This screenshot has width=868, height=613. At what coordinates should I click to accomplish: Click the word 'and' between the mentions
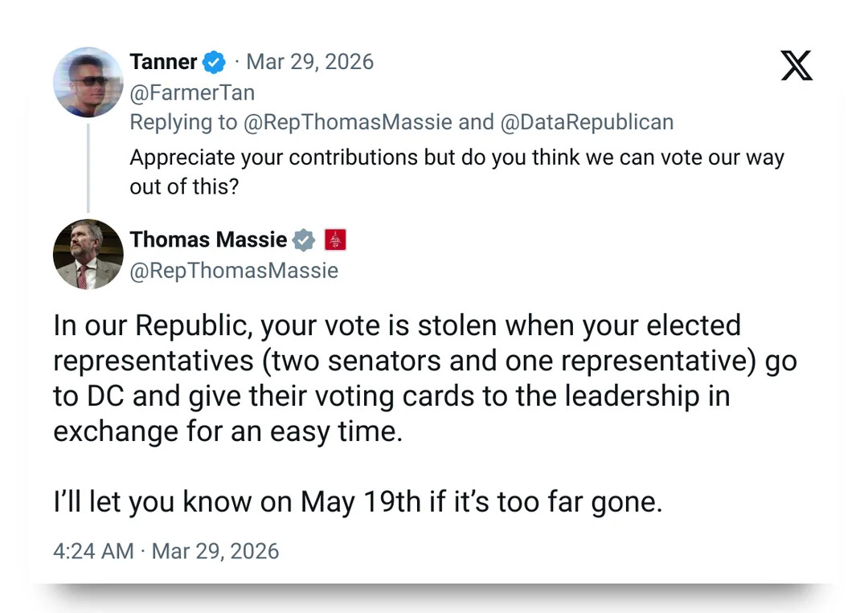coord(476,122)
